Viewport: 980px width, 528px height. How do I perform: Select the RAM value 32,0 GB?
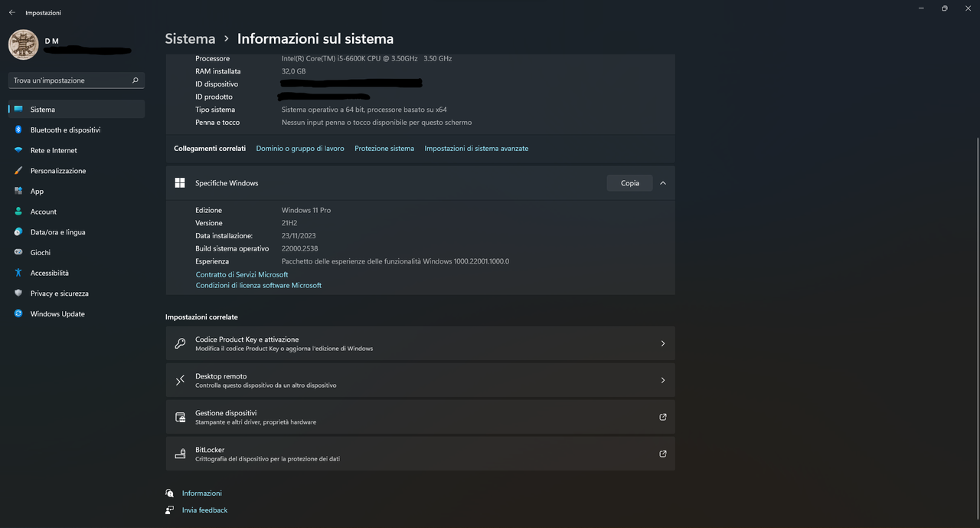(x=293, y=71)
